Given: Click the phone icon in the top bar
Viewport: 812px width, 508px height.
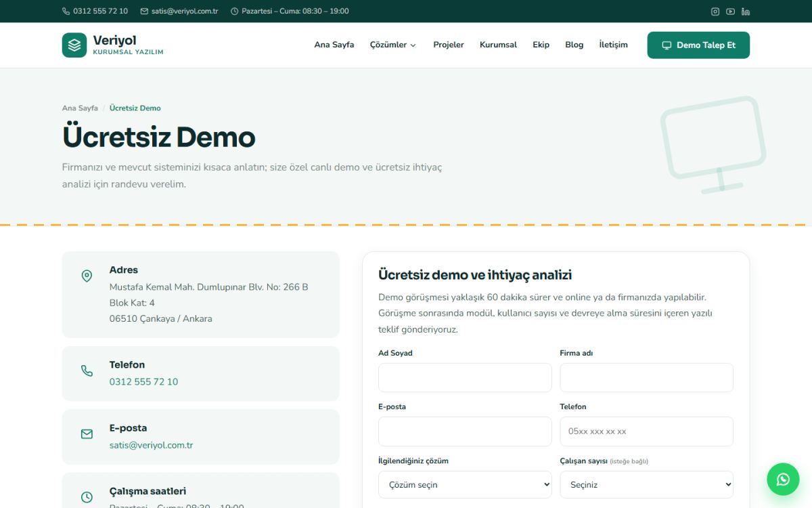Looking at the screenshot, I should tap(66, 12).
